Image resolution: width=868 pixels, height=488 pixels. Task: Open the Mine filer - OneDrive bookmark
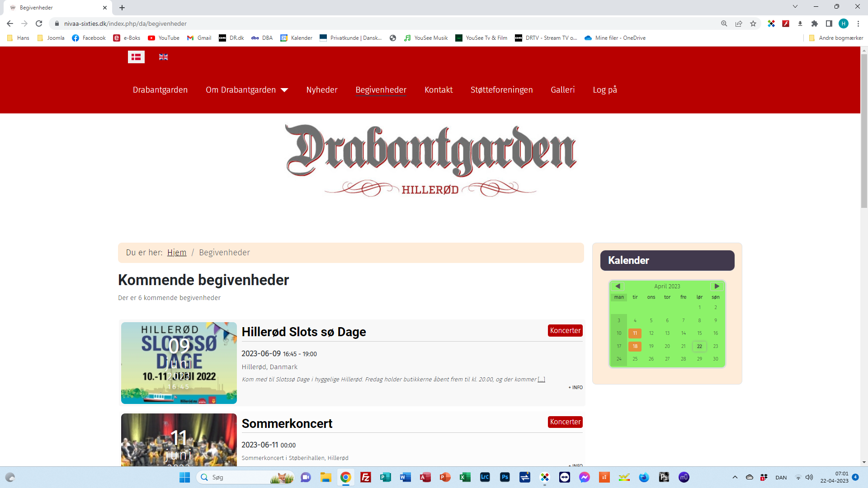pos(615,38)
